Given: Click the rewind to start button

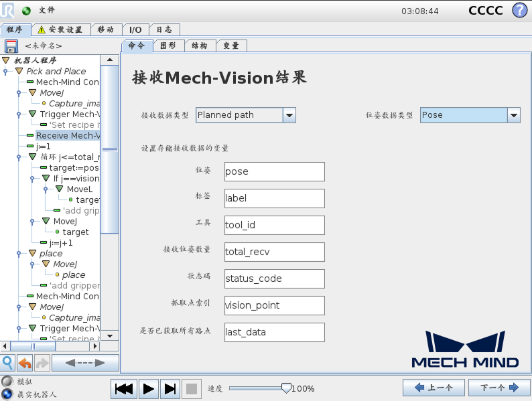Looking at the screenshot, I should click(x=124, y=389).
